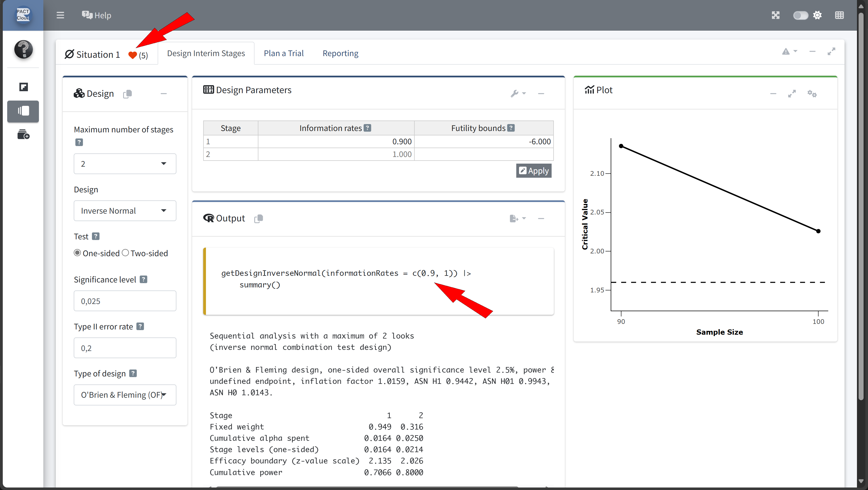Copy the Design panel settings icon

coord(127,94)
